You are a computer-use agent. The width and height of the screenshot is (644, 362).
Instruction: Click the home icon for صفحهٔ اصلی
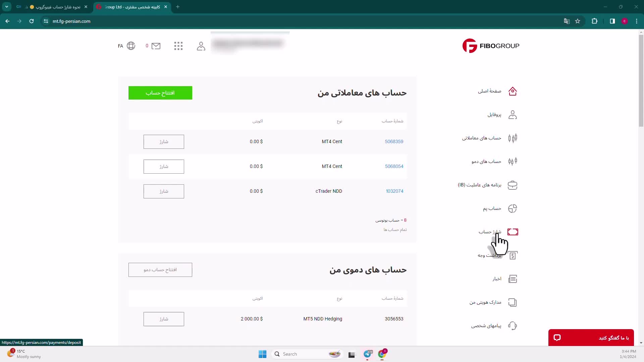(x=512, y=91)
